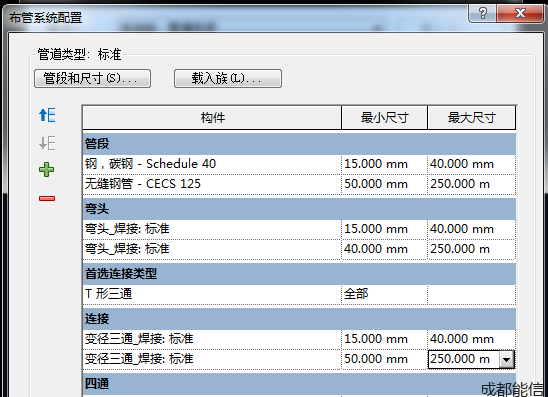Viewport: 548px width, 397px height.
Task: Open 管段和尺寸(S)... settings
Action: [x=93, y=78]
